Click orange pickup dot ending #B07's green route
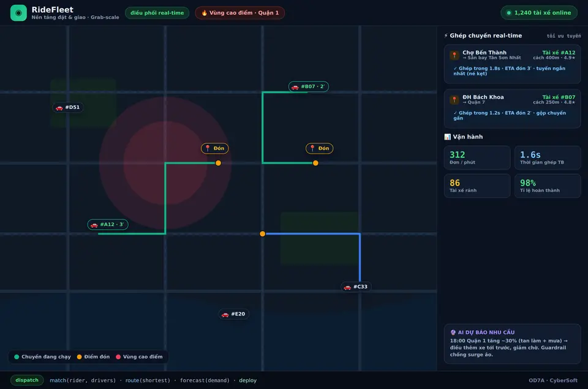Viewport: 588px width, 389px height. (315, 163)
